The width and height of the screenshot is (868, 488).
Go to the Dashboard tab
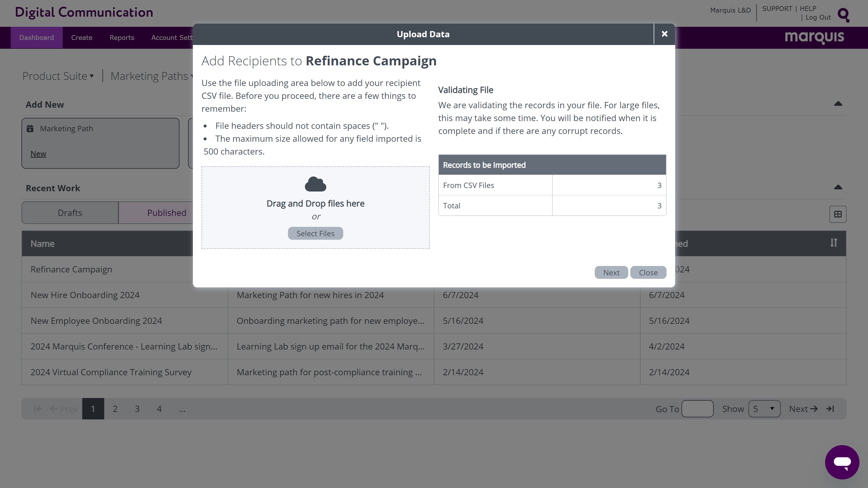coord(36,37)
